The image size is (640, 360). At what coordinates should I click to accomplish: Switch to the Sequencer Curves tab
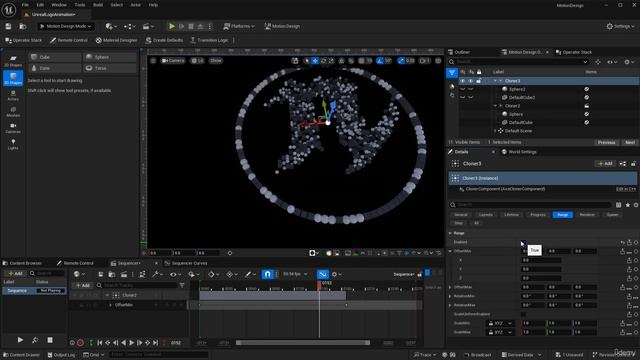click(x=186, y=263)
